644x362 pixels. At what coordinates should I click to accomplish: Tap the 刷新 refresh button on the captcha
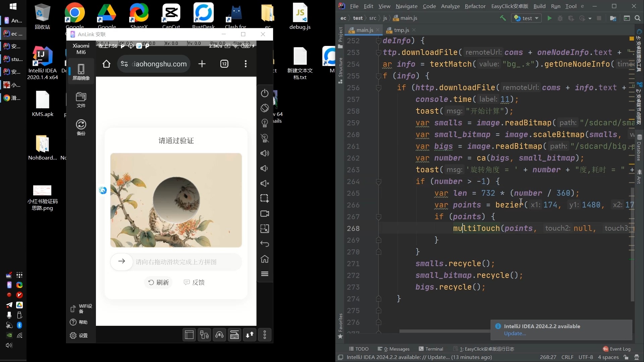click(158, 283)
